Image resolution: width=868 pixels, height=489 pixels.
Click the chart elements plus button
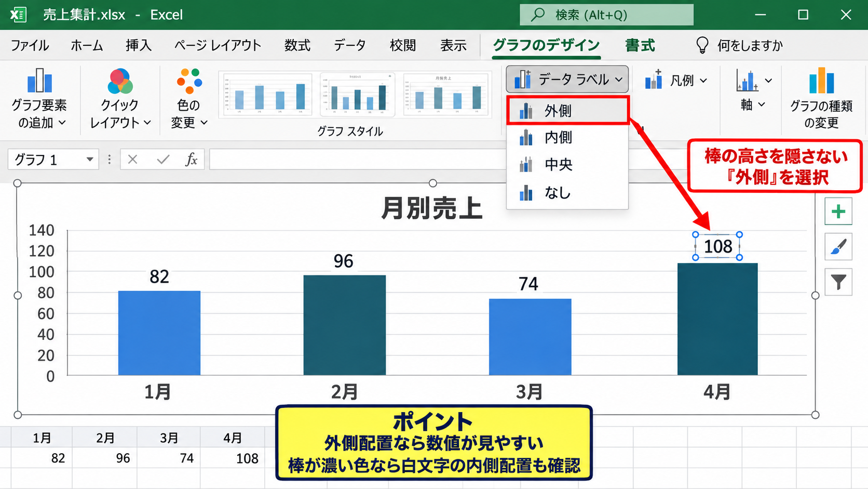click(838, 212)
